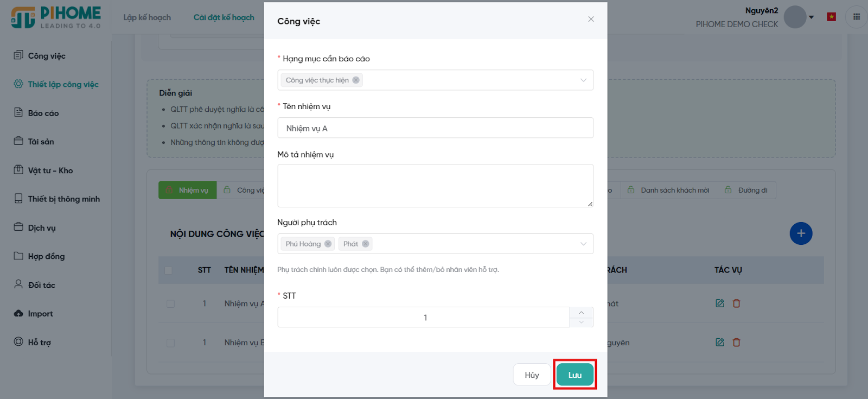Screen dimensions: 868x399
Task: Expand the Người phụ trách dropdown
Action: click(583, 244)
